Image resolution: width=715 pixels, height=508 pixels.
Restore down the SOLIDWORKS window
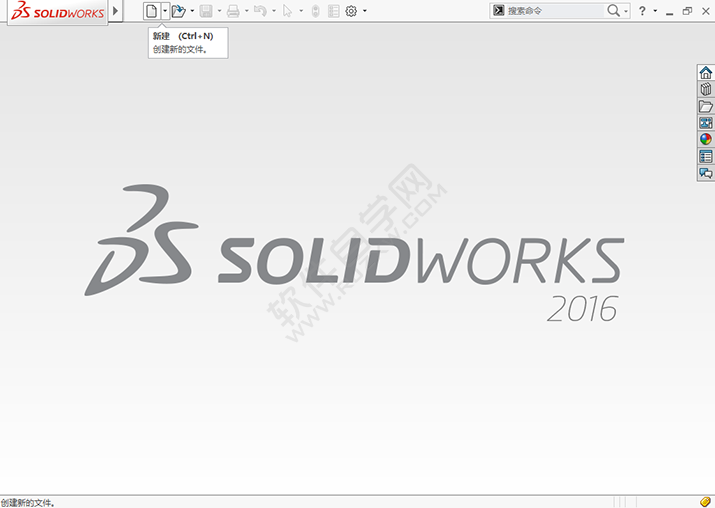coord(687,11)
